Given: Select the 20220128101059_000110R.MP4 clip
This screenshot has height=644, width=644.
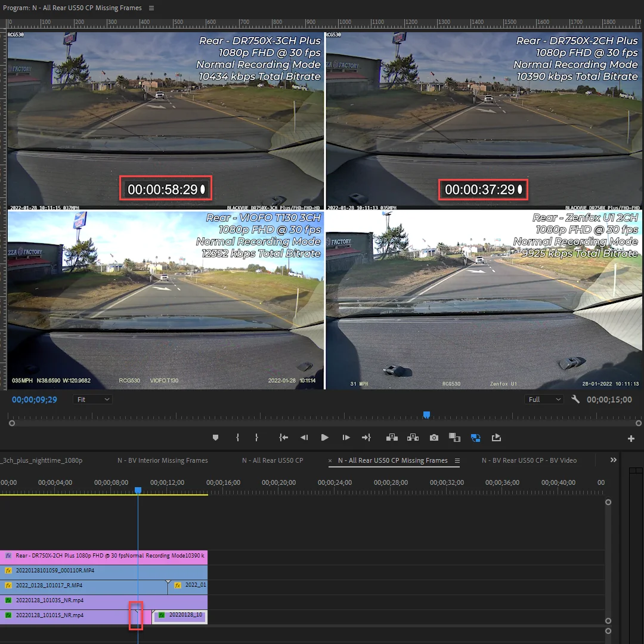Looking at the screenshot, I should coord(104,571).
